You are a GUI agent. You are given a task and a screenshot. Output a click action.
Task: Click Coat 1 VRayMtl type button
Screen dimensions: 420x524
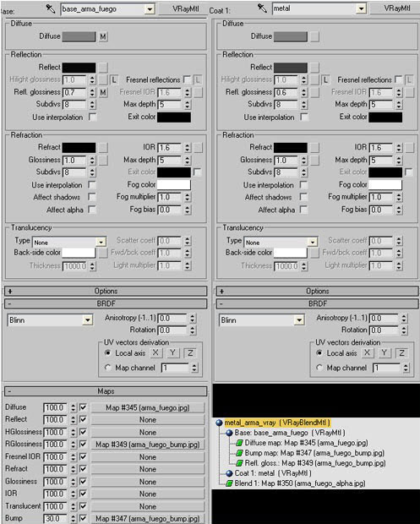coord(395,8)
